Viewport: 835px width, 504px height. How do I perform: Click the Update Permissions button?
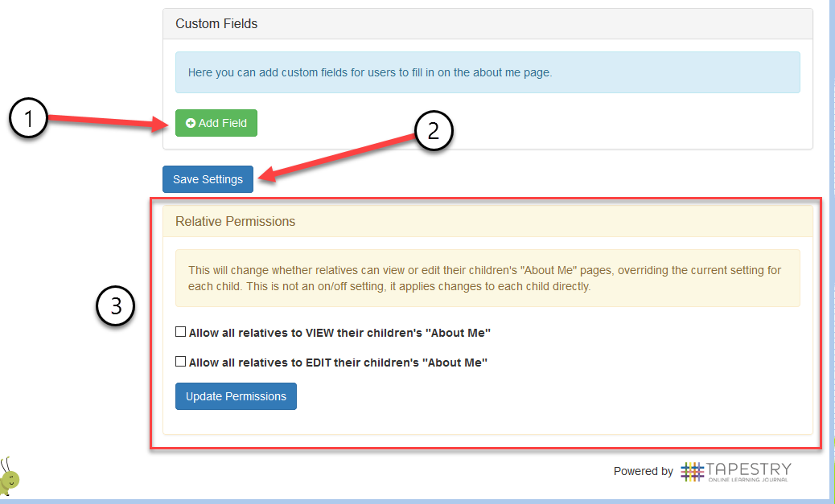236,396
